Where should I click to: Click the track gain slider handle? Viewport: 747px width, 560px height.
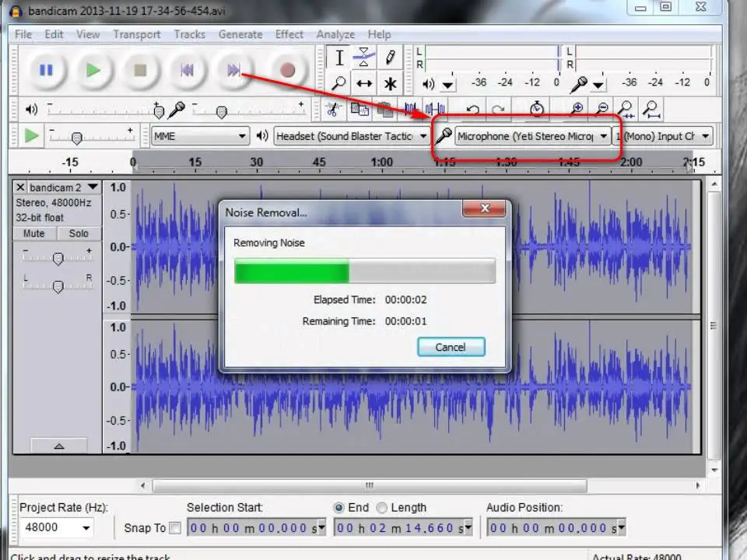pos(57,259)
